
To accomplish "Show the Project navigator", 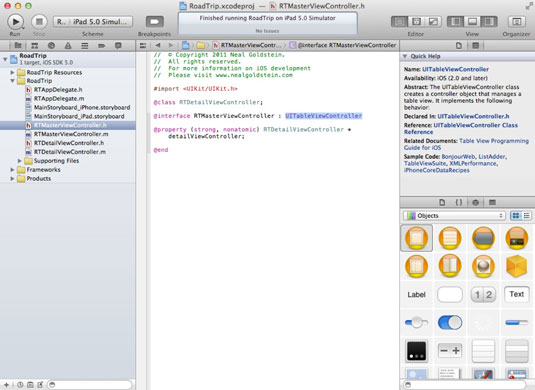I will [x=18, y=45].
